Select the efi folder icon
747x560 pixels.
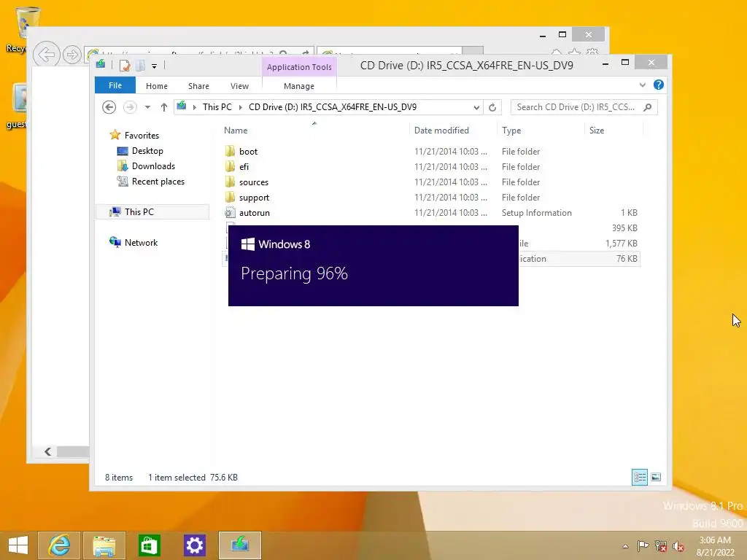pyautogui.click(x=230, y=166)
